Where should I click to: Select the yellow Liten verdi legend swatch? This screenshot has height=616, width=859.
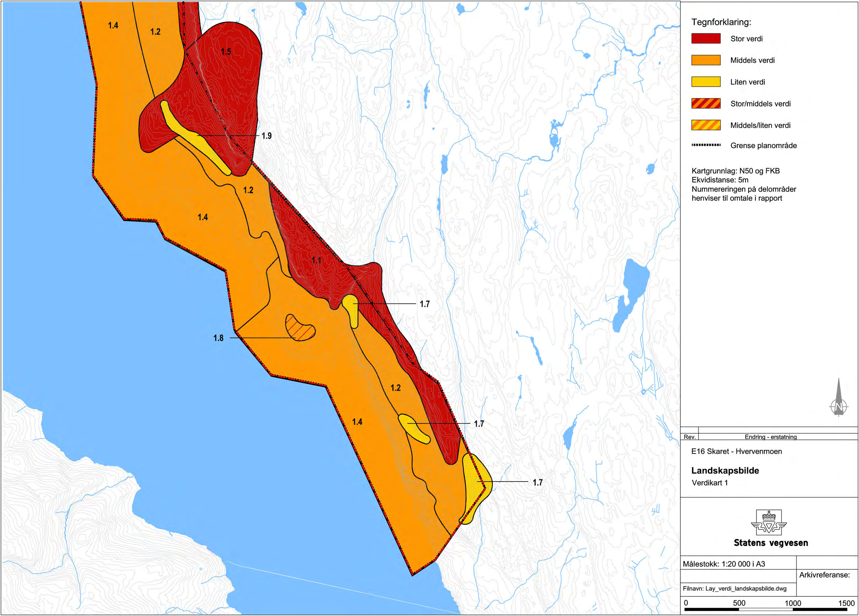(706, 82)
